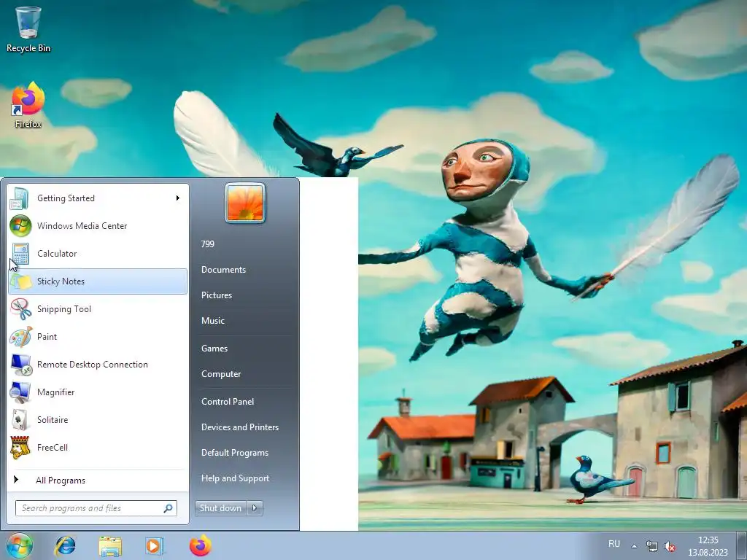This screenshot has width=747, height=560.
Task: Click the Windows Media Center icon
Action: [20, 226]
